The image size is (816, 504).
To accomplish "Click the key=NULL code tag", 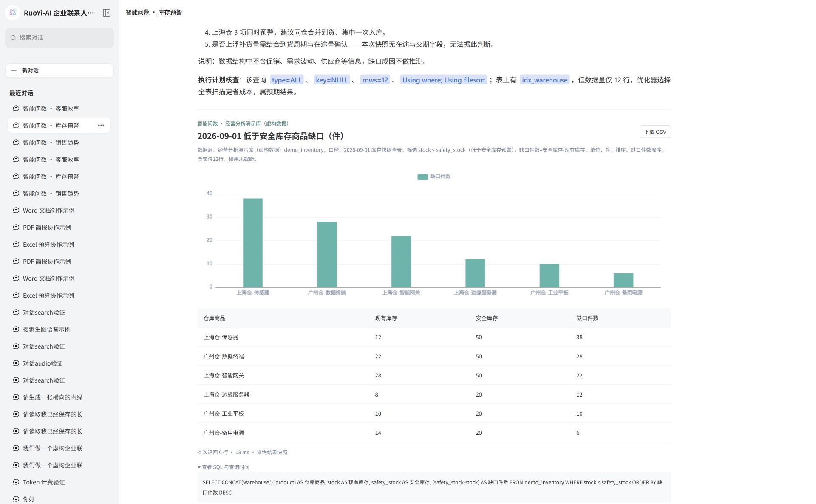I will click(331, 80).
